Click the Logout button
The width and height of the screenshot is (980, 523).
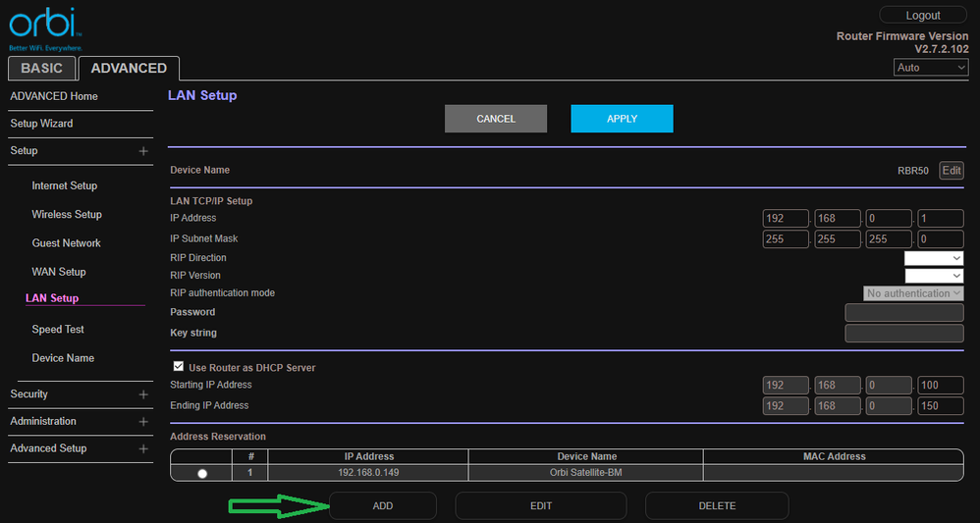point(923,16)
